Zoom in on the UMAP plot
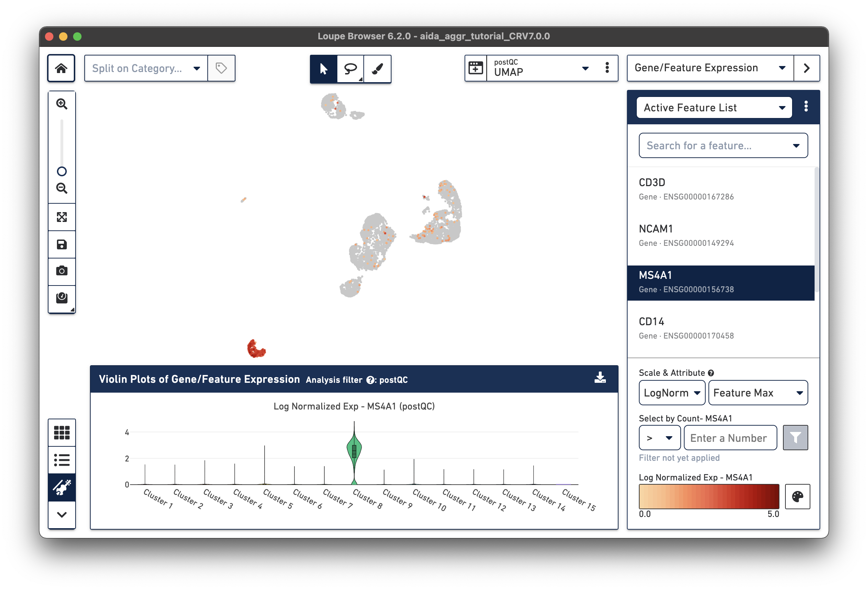 click(61, 104)
